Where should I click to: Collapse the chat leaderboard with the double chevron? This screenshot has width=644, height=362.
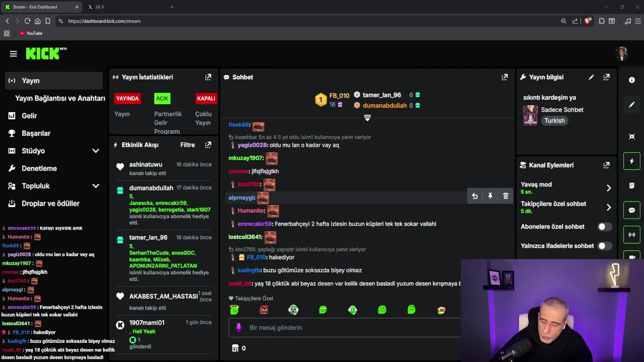pyautogui.click(x=367, y=118)
